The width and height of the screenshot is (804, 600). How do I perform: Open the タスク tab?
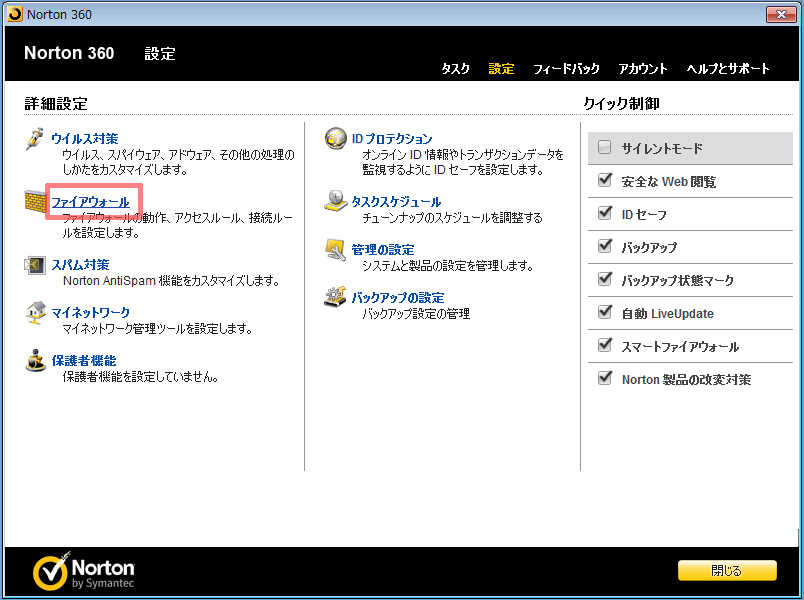(455, 69)
